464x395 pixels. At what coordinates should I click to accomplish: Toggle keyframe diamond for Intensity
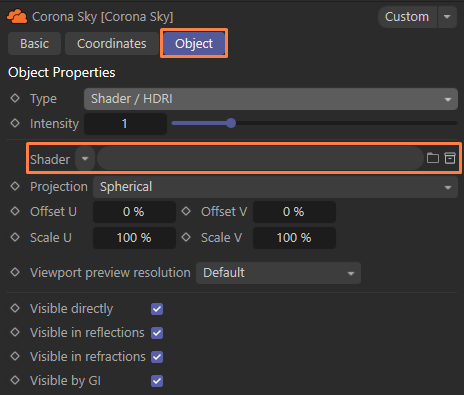pyautogui.click(x=15, y=123)
